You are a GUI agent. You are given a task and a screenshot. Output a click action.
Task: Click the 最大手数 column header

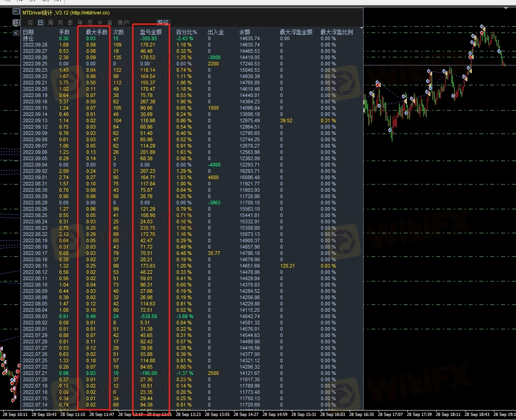(97, 32)
